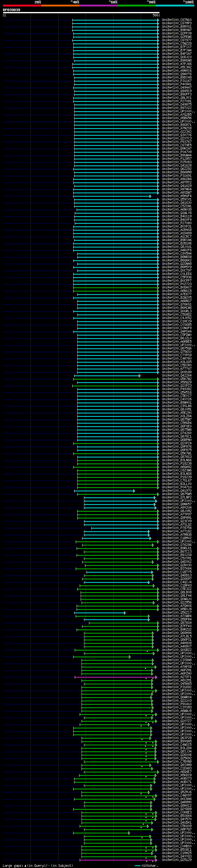Screen dimensions: 197x868
Task: Click the UniRef100_Q2XPZ3 label
Action: tap(176, 386)
